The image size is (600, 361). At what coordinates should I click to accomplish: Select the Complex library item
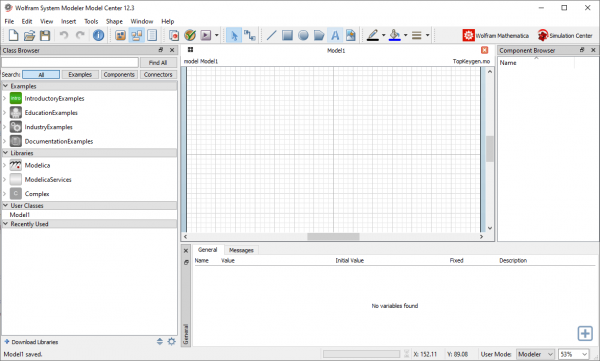[x=37, y=194]
